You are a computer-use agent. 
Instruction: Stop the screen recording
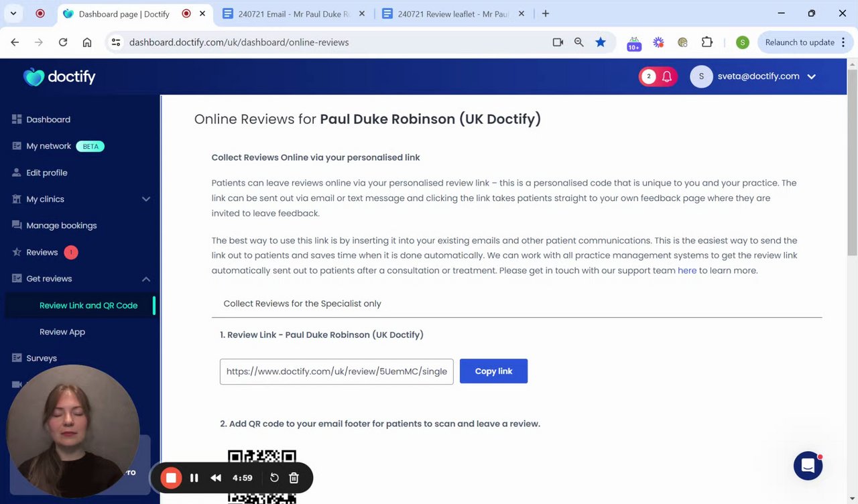pyautogui.click(x=171, y=478)
